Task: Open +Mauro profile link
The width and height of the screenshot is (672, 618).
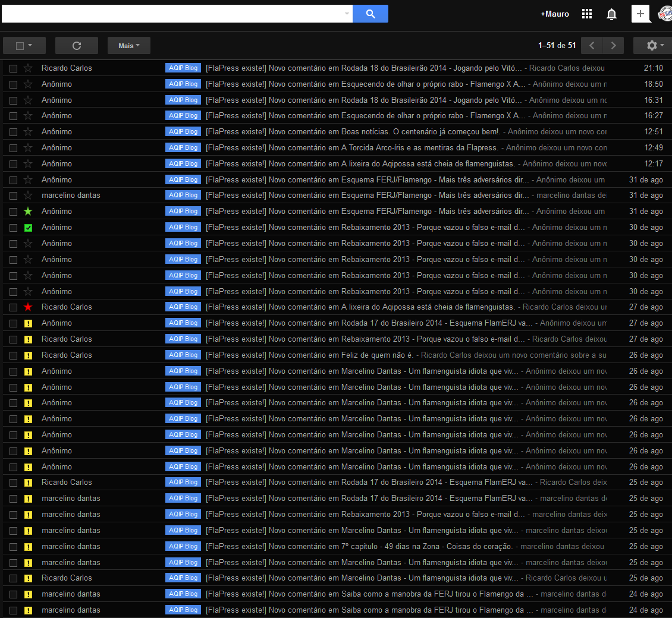Action: (555, 14)
